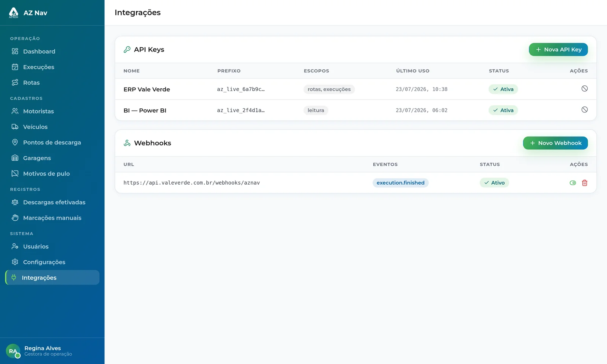Screen dimensions: 607x364
Task: Open Pontos de descarga page
Action: 52,142
